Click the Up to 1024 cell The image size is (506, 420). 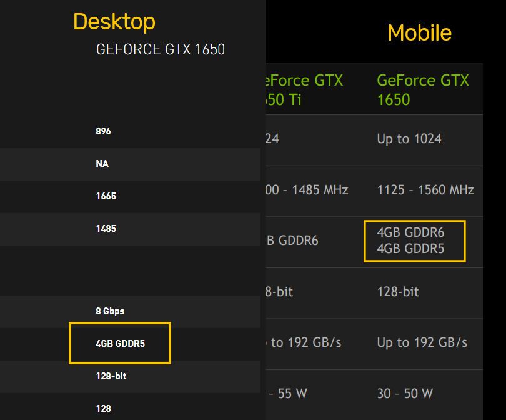(409, 139)
